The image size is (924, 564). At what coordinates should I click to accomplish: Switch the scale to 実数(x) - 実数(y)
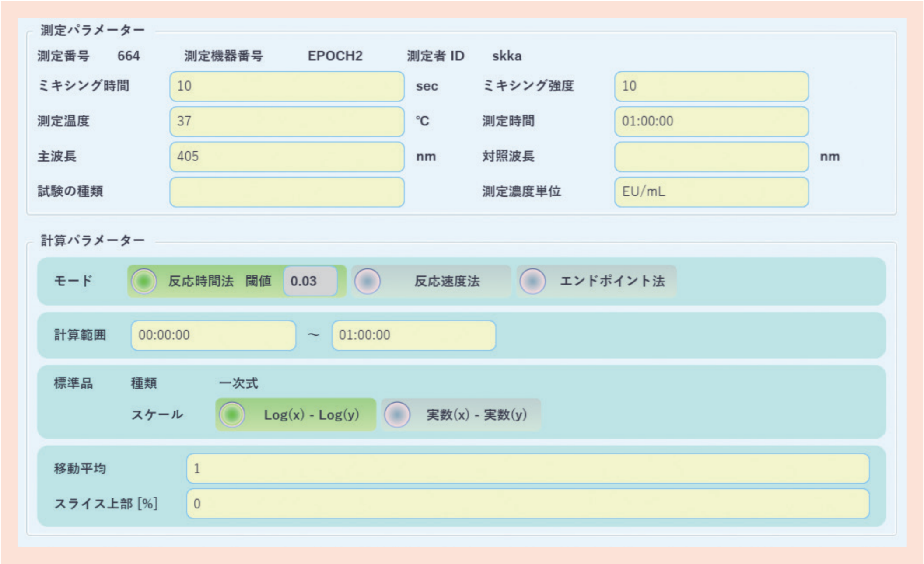(397, 414)
